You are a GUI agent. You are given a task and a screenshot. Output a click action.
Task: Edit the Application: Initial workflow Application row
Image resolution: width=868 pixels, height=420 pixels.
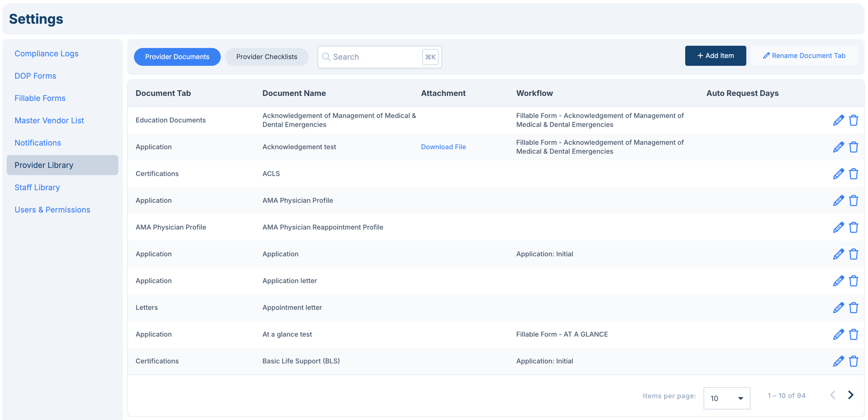[x=838, y=254]
